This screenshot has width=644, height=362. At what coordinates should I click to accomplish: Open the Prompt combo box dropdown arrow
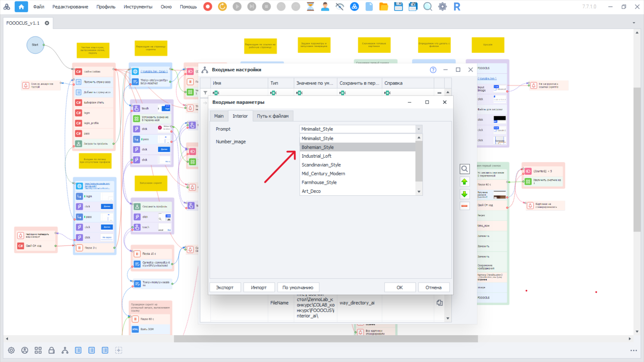pyautogui.click(x=419, y=129)
